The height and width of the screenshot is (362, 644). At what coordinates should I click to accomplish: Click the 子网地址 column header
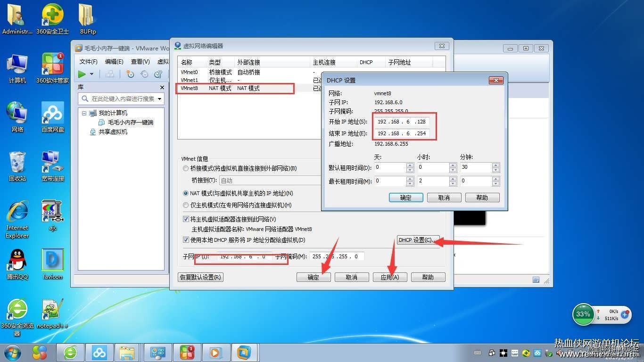click(x=399, y=62)
